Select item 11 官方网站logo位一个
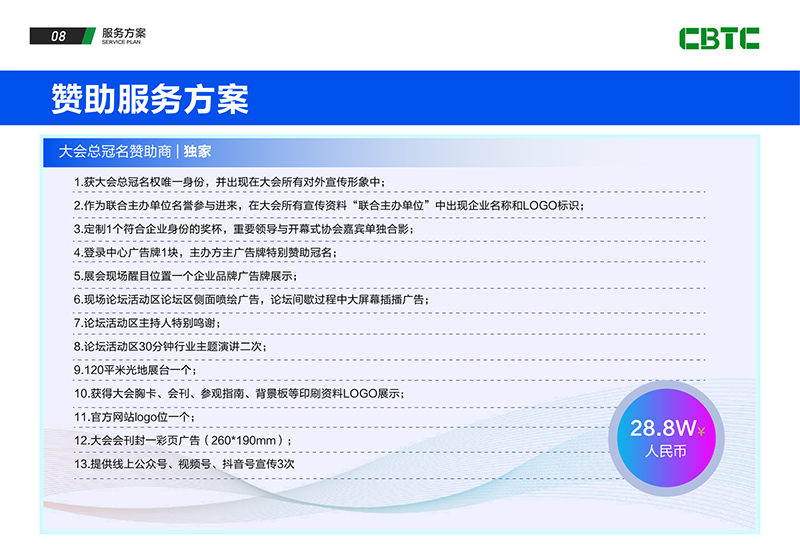The height and width of the screenshot is (555, 800). 134,417
